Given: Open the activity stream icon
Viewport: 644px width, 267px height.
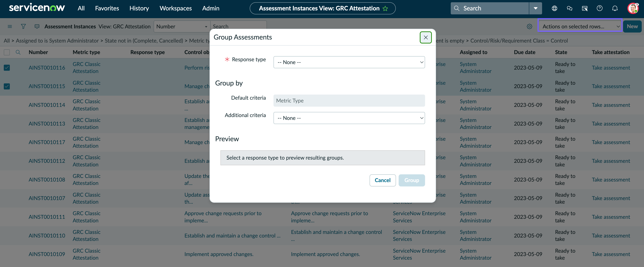Looking at the screenshot, I should [x=37, y=26].
